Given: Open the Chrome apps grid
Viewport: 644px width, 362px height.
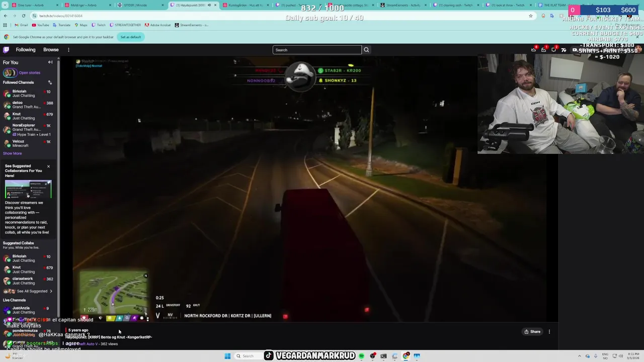Looking at the screenshot, I should point(6,25).
